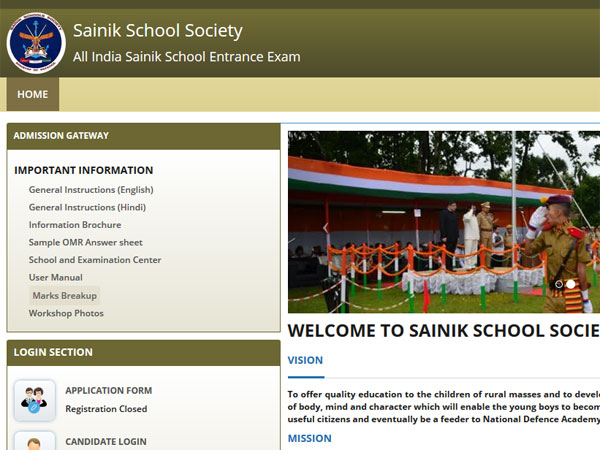Open General Instructions (Hindi) link

tap(86, 207)
